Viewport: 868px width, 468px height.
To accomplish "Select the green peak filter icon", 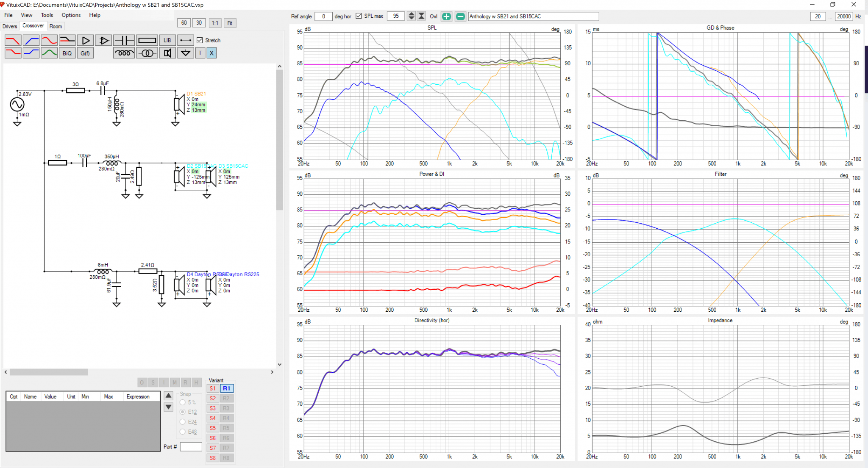I will coord(49,53).
